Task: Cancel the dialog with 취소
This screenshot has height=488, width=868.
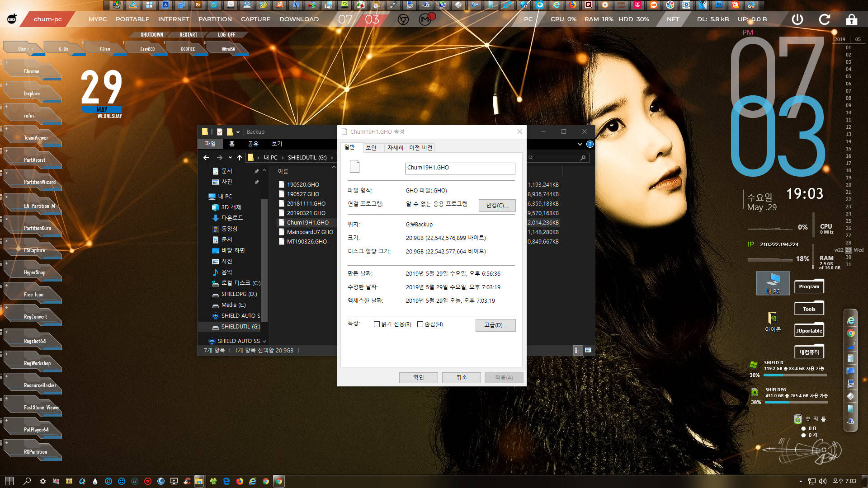Action: (x=461, y=378)
